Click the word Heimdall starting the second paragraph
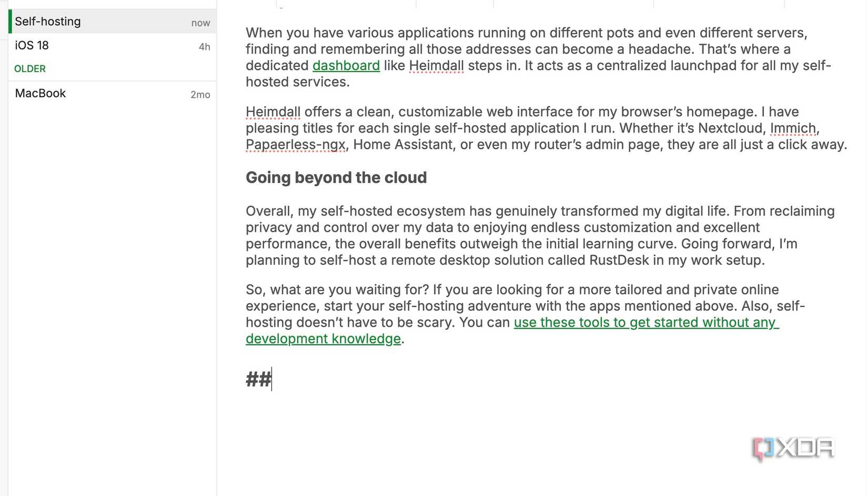The width and height of the screenshot is (868, 496). (273, 112)
